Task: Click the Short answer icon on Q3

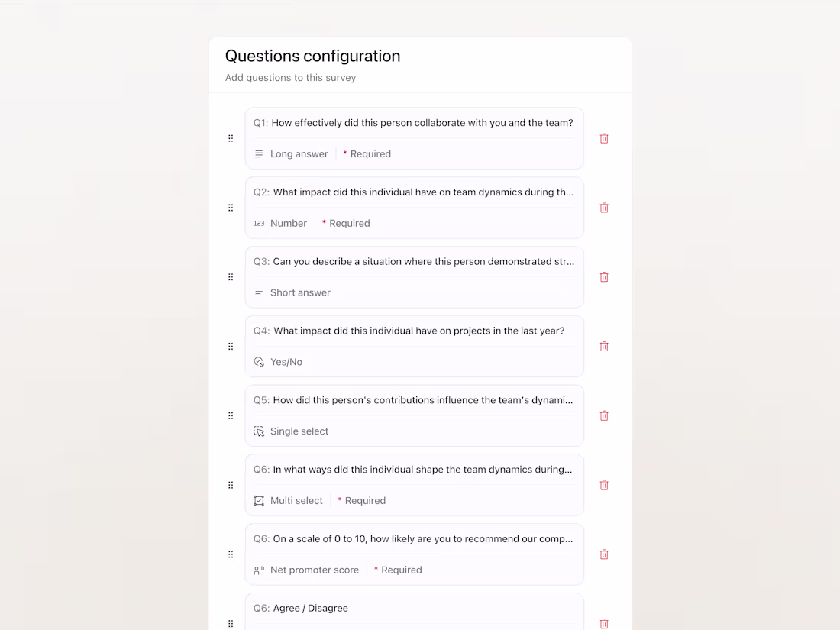Action: [259, 292]
